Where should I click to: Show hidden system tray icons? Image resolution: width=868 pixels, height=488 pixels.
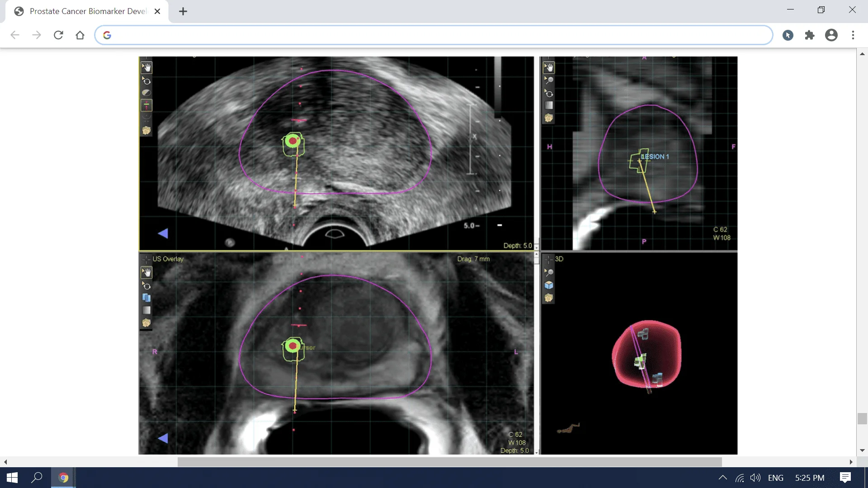tap(722, 478)
